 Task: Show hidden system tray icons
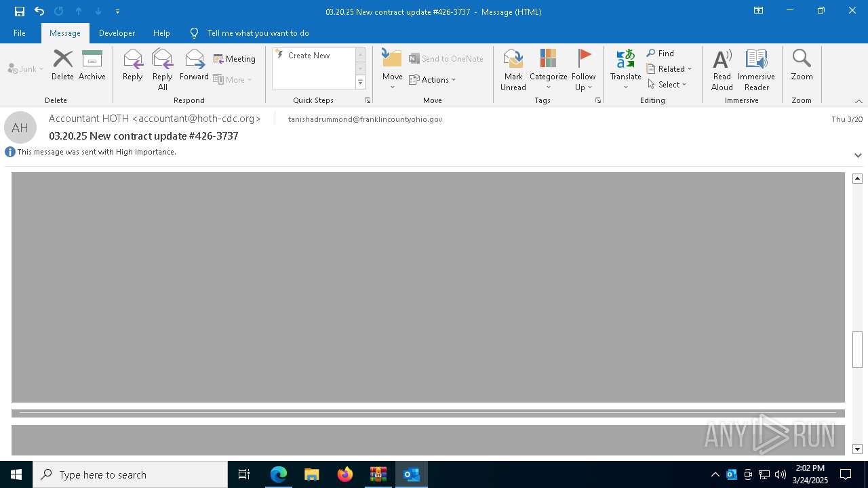pos(715,474)
